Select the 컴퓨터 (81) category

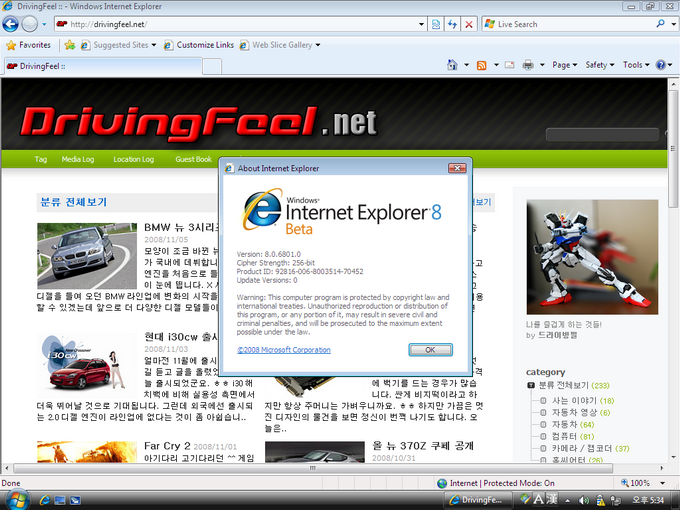coord(572,436)
